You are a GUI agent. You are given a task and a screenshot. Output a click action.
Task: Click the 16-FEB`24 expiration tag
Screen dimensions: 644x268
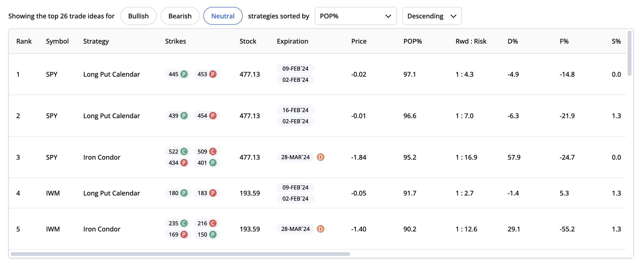click(295, 110)
